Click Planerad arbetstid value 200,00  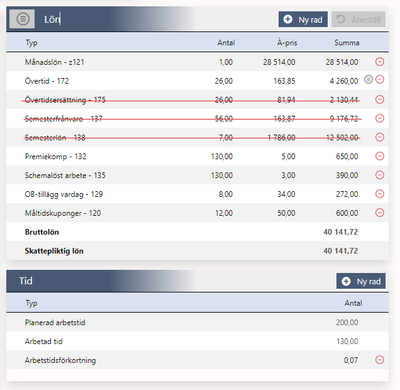click(x=347, y=322)
